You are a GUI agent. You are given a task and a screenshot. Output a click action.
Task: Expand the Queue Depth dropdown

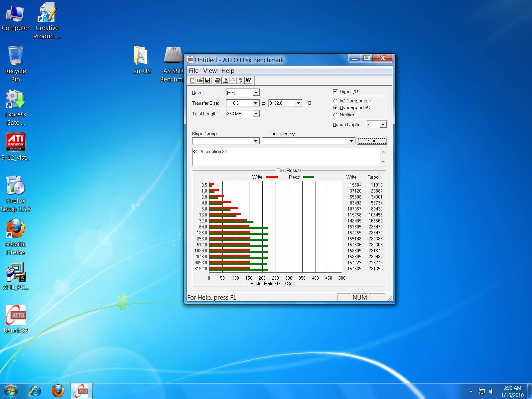click(383, 124)
